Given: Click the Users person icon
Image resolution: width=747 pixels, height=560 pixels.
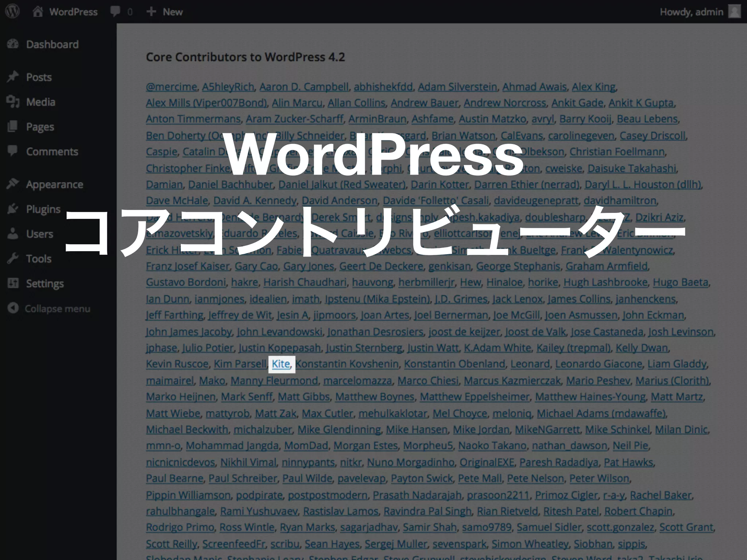Looking at the screenshot, I should 13,234.
